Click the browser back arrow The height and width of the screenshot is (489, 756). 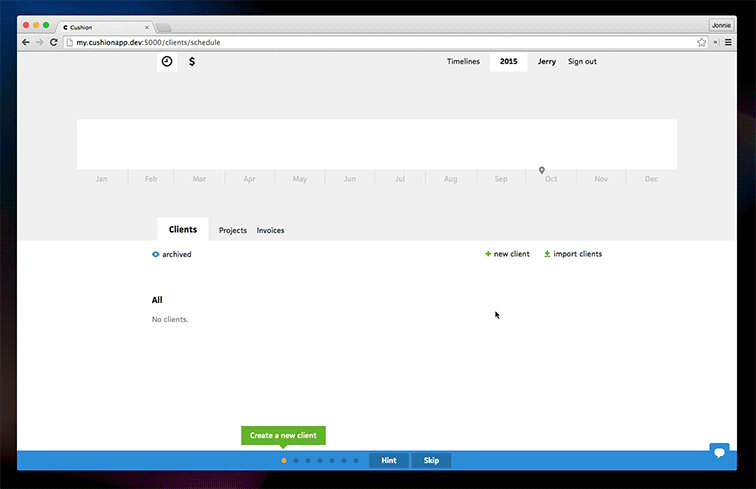26,42
